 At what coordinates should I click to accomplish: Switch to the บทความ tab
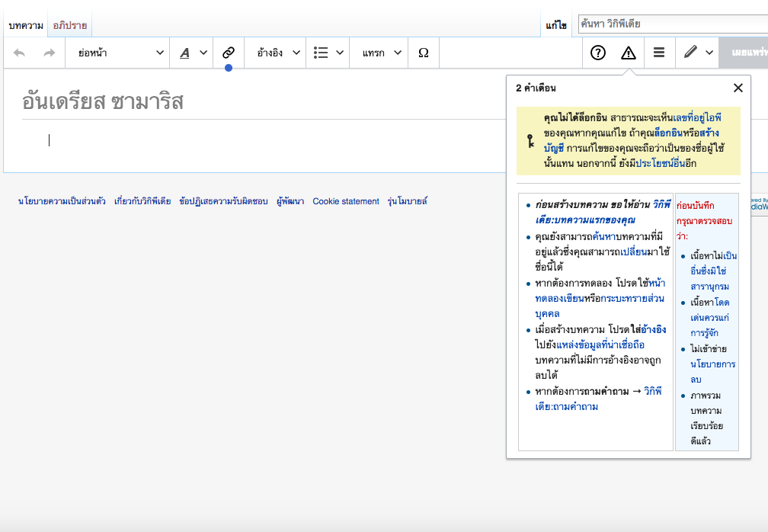26,25
